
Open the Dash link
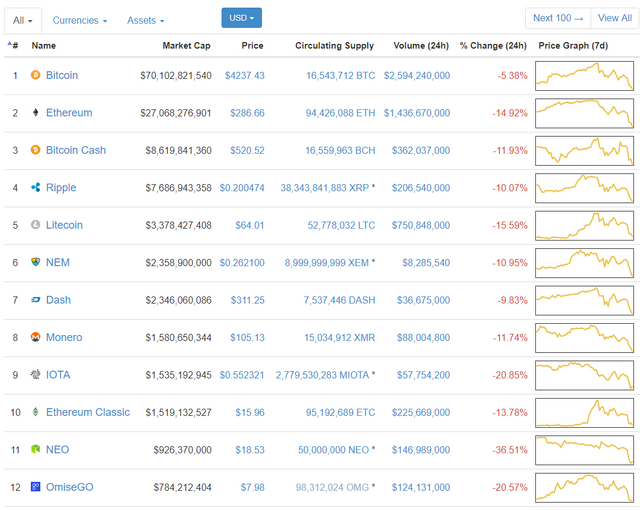tap(58, 300)
